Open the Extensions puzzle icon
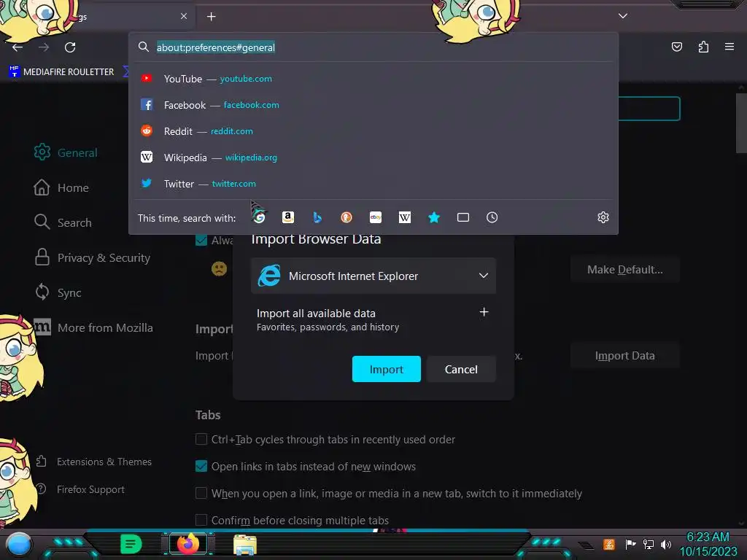Screen dimensions: 747x560 point(703,47)
